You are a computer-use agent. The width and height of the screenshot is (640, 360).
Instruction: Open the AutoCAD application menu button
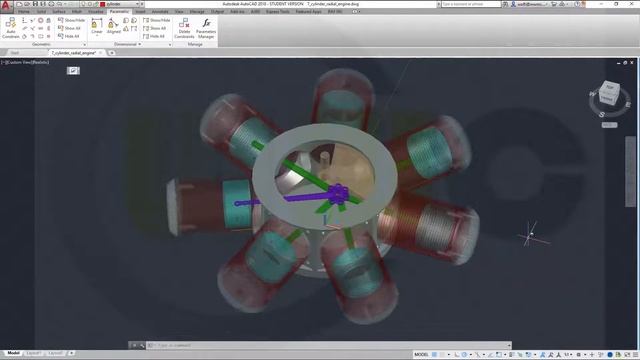click(6, 5)
